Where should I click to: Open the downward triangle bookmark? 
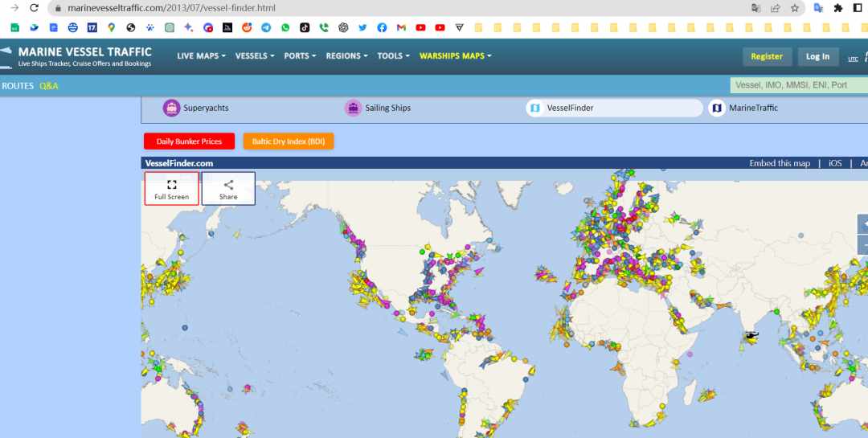[459, 27]
